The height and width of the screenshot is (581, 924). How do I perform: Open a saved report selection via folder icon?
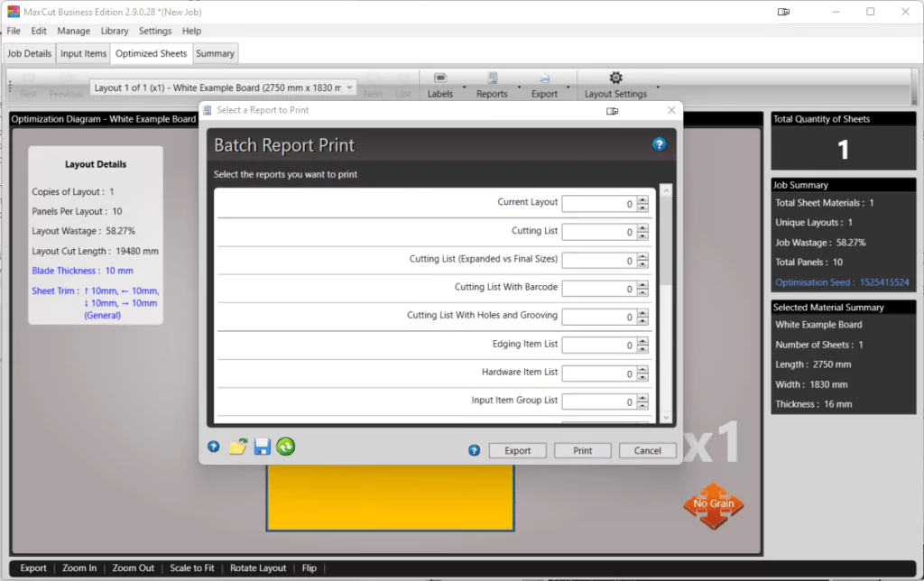pyautogui.click(x=238, y=447)
